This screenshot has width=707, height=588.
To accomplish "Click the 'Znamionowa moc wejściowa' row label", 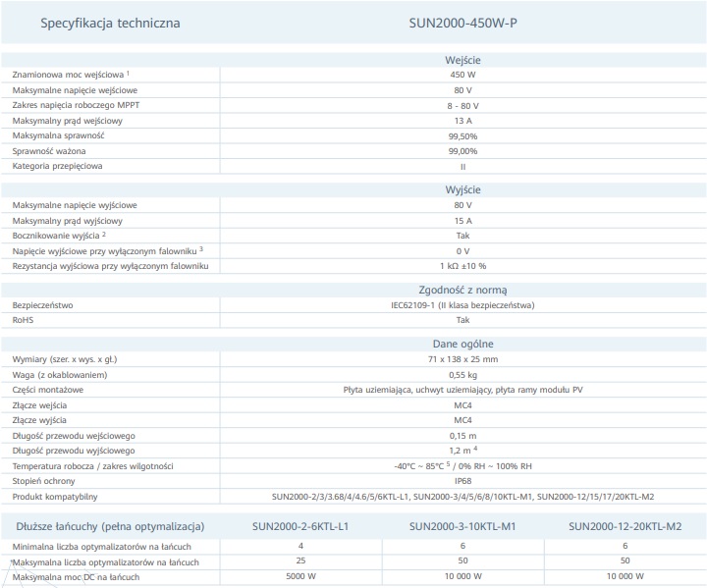I will pyautogui.click(x=70, y=75).
